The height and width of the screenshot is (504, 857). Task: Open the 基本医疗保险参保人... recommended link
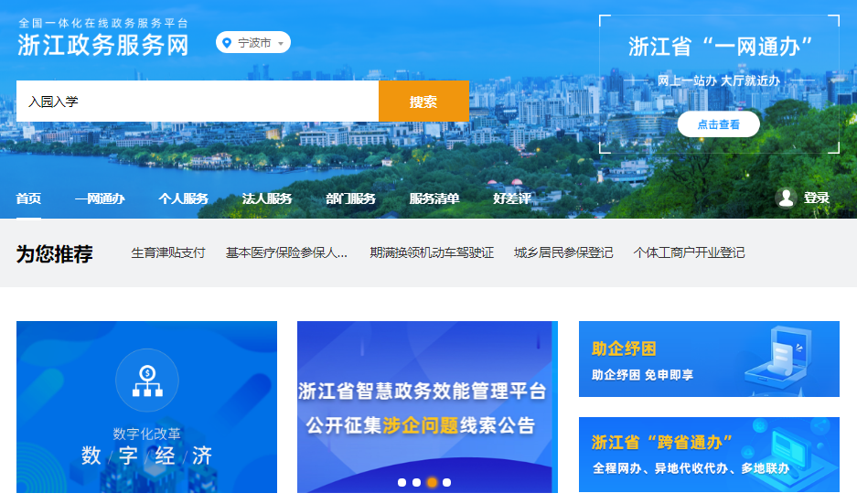click(286, 252)
